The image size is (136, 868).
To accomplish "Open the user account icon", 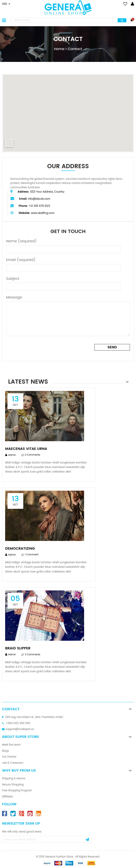I will tap(132, 4).
